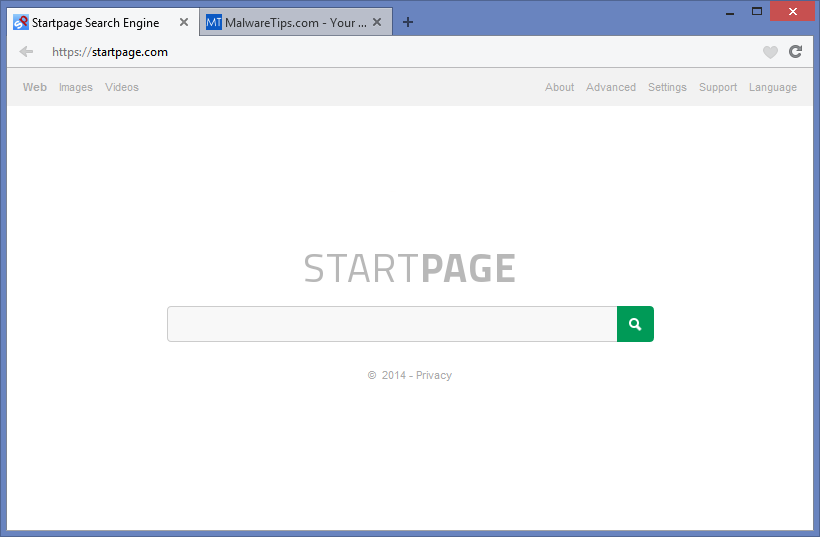Select the Web search category
This screenshot has height=537, width=820.
click(35, 87)
